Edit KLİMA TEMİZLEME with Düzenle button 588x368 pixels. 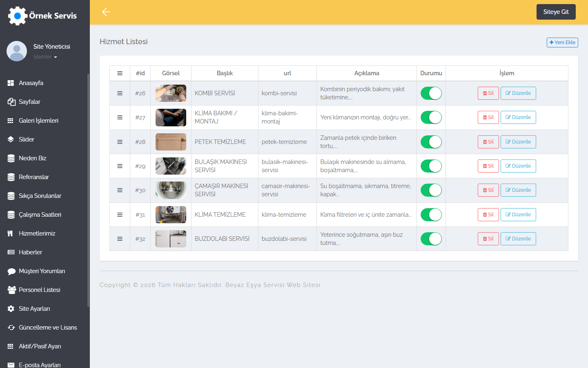coord(518,215)
